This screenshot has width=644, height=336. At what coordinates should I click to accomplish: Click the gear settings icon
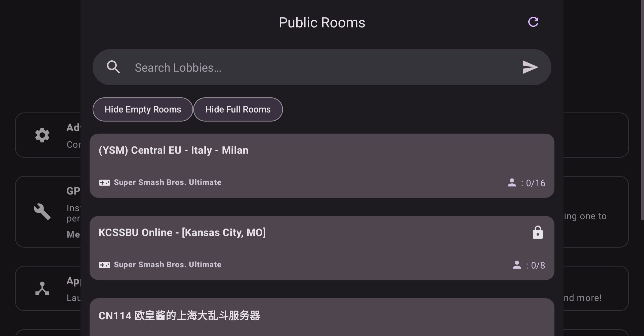coord(42,135)
